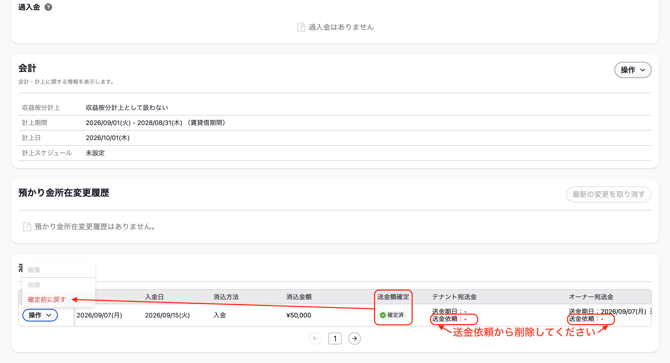Screen dimensions: 670x363
Task: Click the green 確定済 status check icon
Action: pos(382,315)
